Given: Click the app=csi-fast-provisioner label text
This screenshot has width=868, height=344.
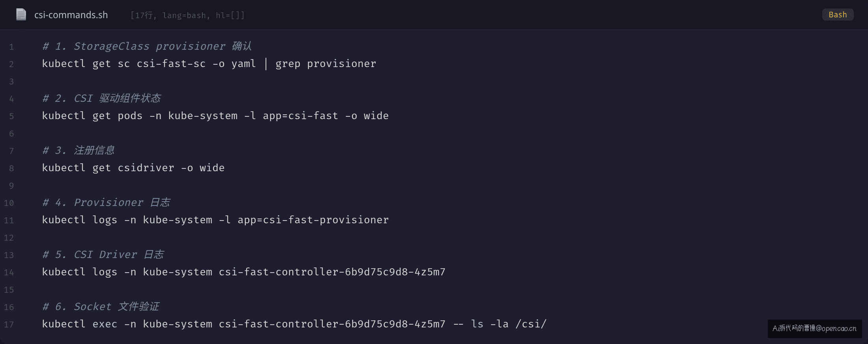Looking at the screenshot, I should click(313, 220).
